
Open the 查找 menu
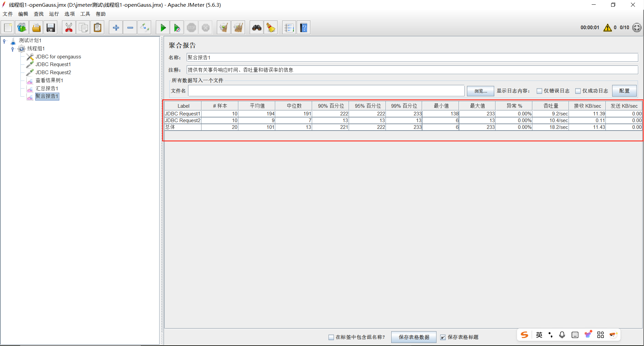(39, 14)
